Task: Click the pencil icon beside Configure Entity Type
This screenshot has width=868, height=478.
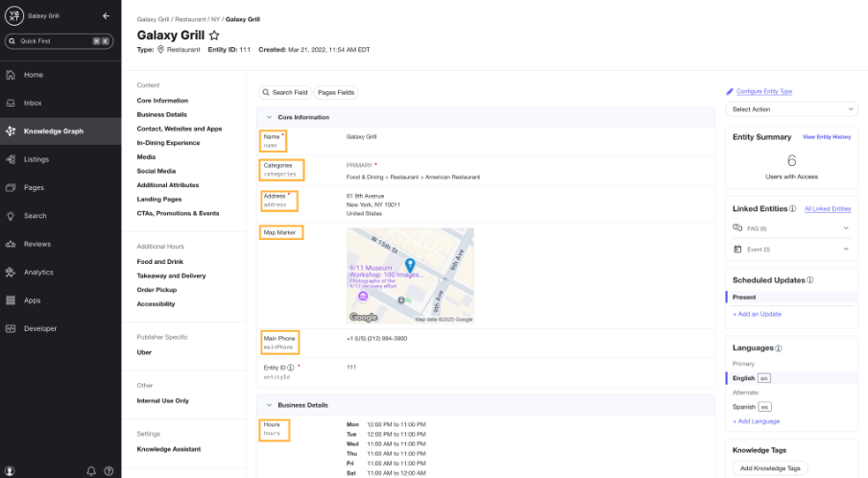Action: point(730,91)
